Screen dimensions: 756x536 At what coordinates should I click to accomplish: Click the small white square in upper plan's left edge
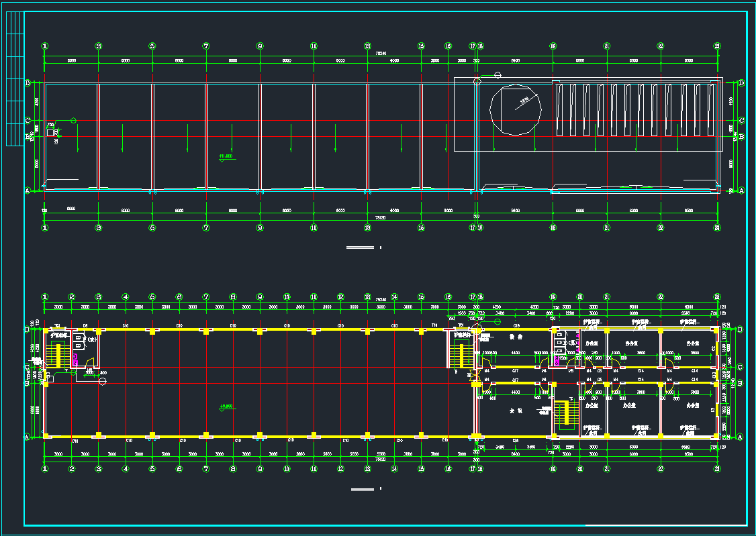click(50, 133)
